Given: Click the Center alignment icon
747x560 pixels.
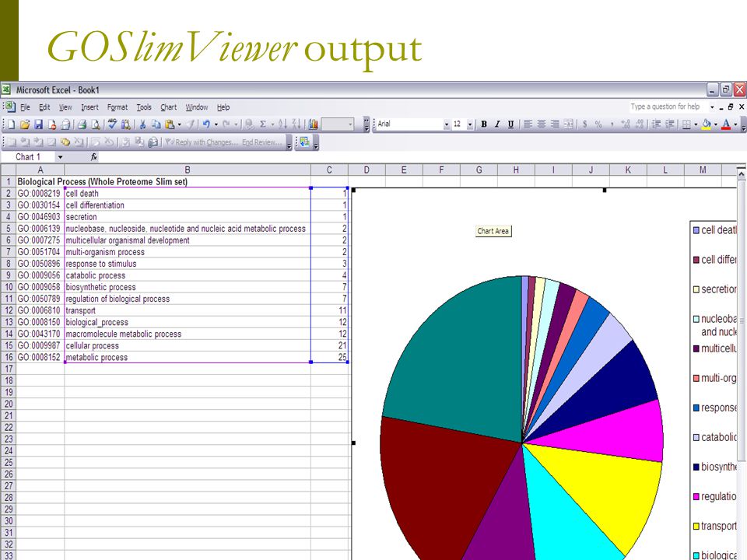Looking at the screenshot, I should pos(542,124).
